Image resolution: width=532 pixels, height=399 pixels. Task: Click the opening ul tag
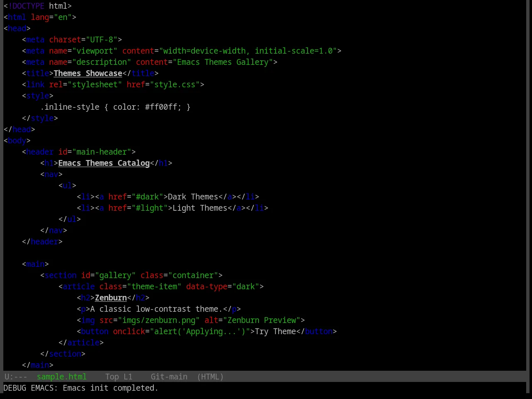point(67,185)
